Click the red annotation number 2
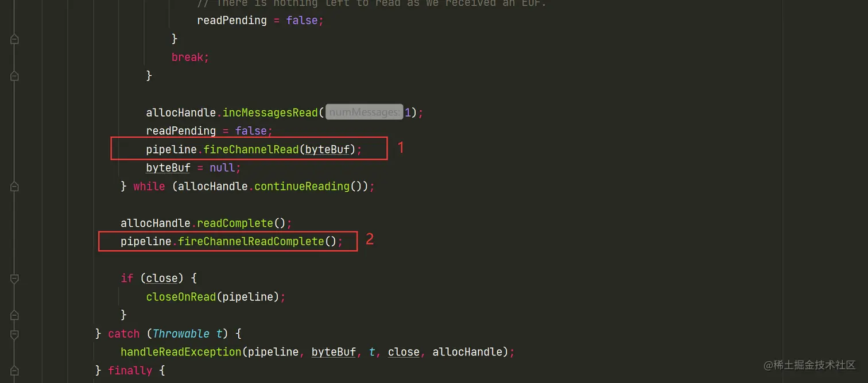 pos(370,239)
